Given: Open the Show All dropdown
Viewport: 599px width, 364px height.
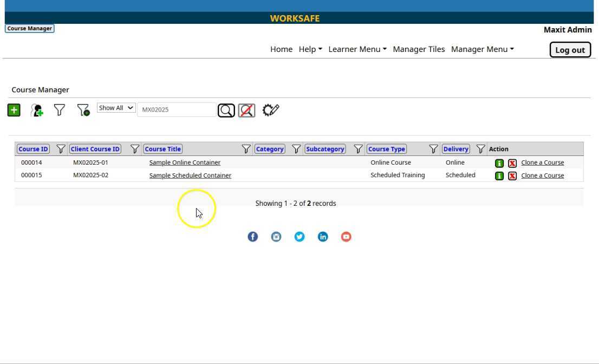Looking at the screenshot, I should (116, 108).
